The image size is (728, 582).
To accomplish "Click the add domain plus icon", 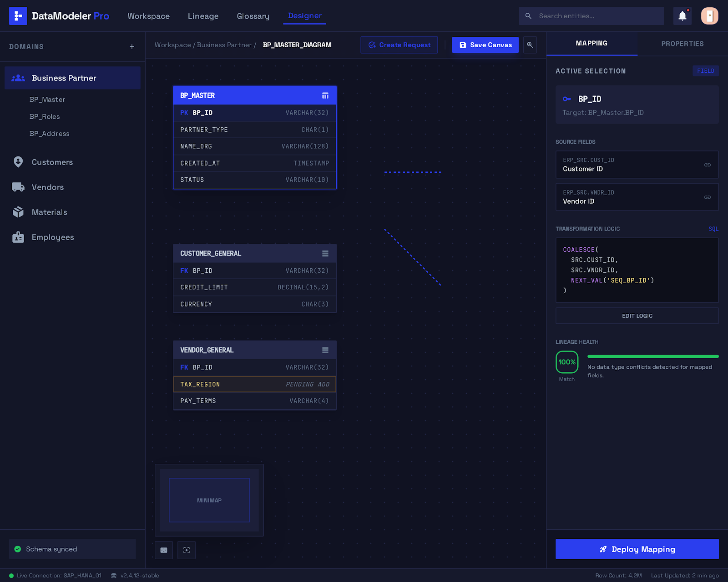I will click(x=131, y=46).
